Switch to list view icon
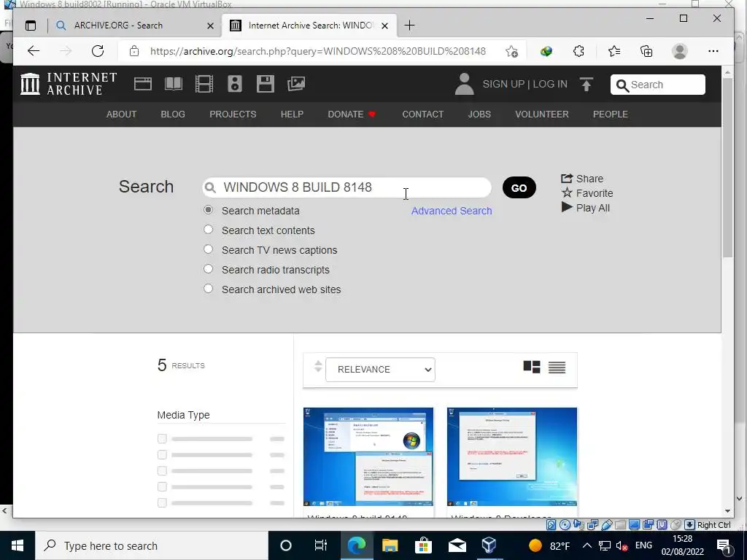 [557, 367]
